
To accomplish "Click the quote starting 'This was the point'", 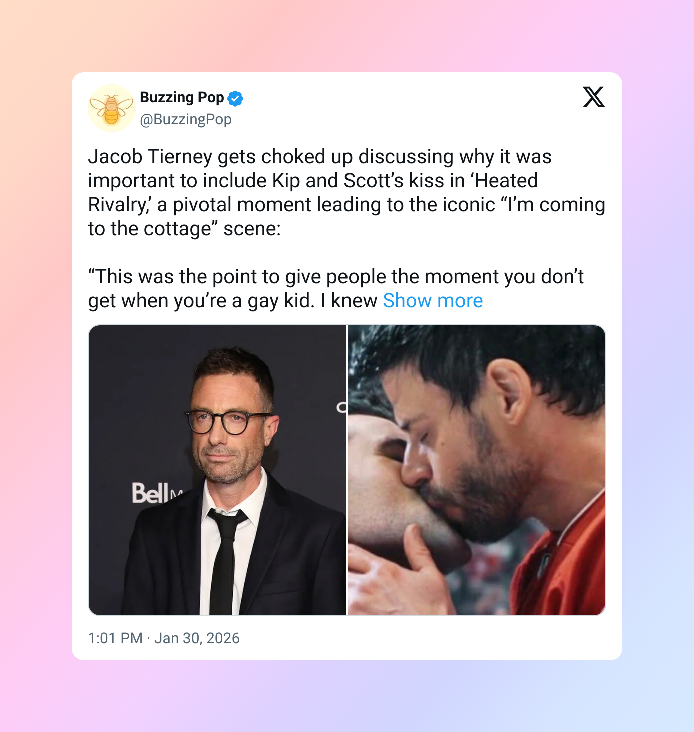I will 336,289.
